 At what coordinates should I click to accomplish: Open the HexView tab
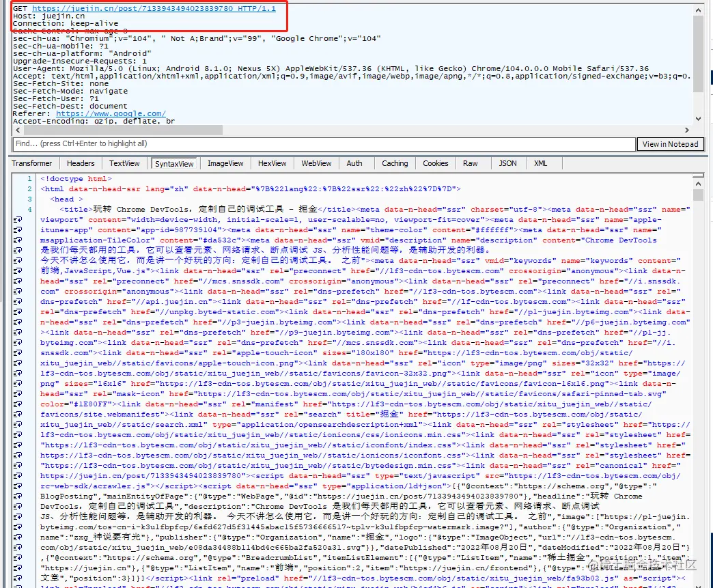point(272,163)
